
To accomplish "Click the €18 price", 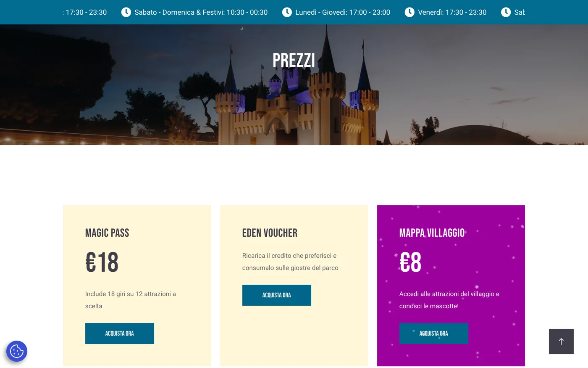I will tap(102, 262).
